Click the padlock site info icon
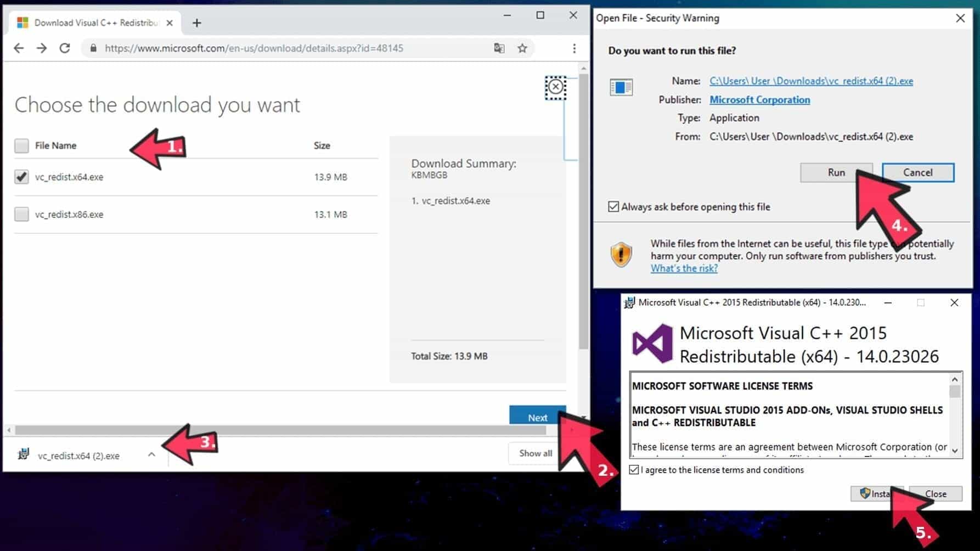Screen dimensions: 980x551 point(93,48)
